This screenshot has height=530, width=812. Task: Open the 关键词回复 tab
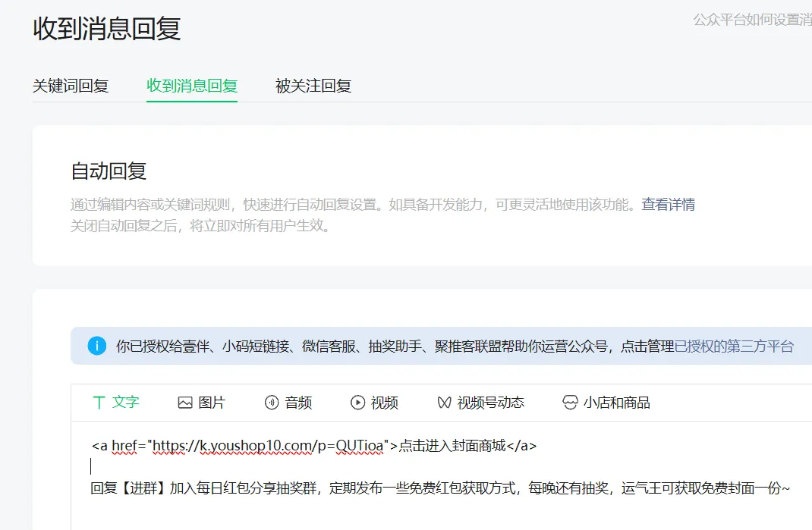[71, 86]
